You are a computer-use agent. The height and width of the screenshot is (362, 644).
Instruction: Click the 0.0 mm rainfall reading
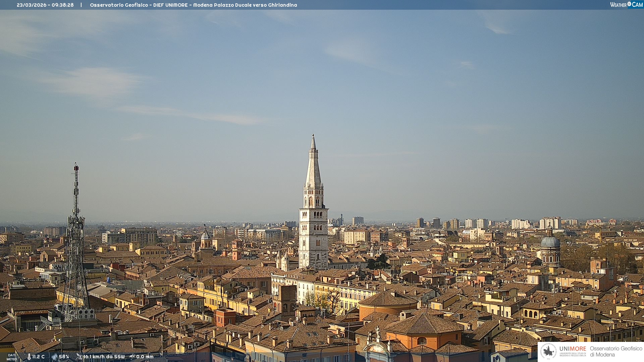pyautogui.click(x=145, y=357)
